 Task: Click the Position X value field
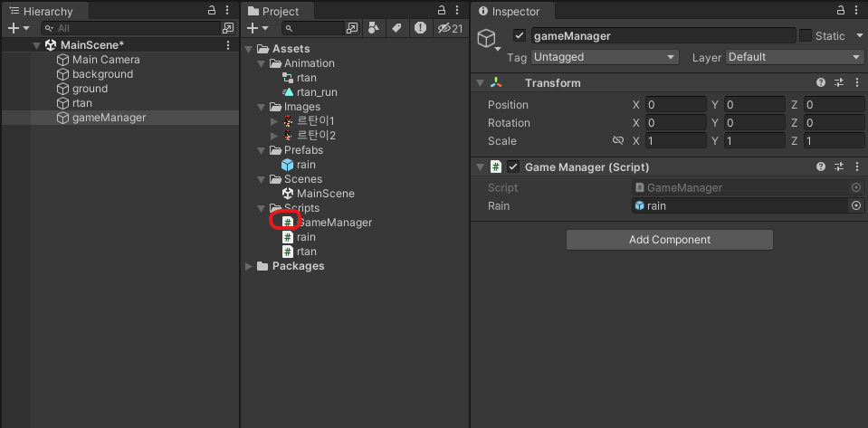tap(676, 105)
